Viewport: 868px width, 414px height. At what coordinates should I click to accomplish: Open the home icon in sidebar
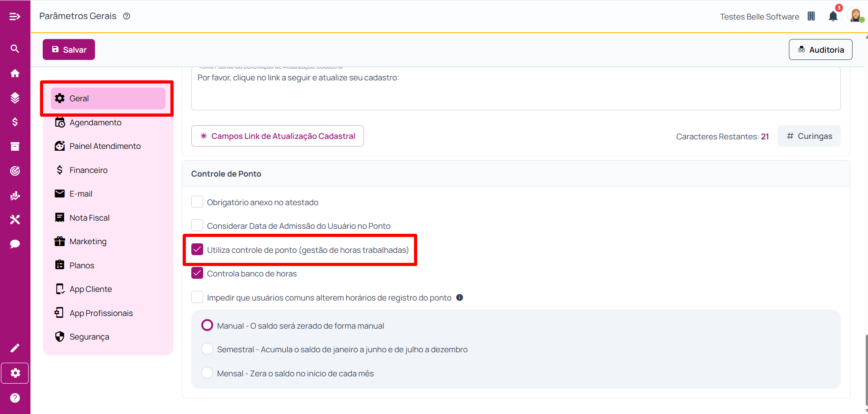pyautogui.click(x=15, y=74)
